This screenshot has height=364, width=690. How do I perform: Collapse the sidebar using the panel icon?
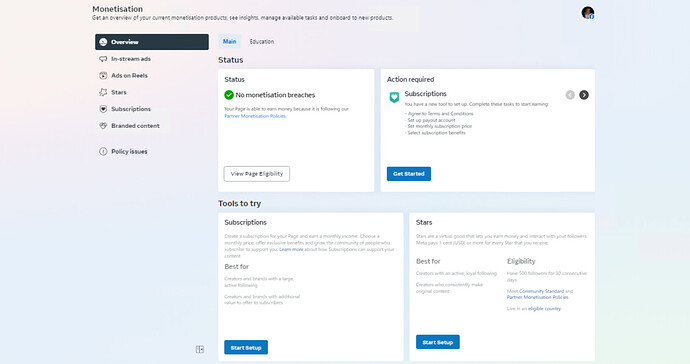[200, 349]
